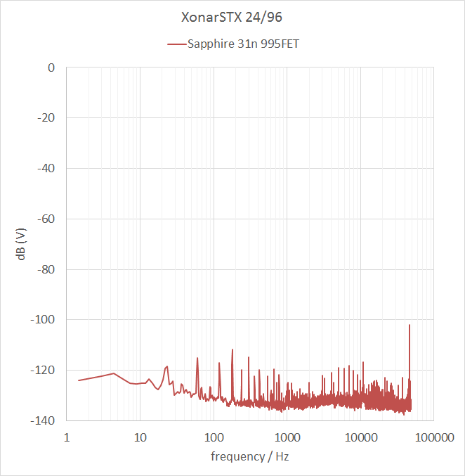Click the 100 label on frequency axis

pos(214,438)
